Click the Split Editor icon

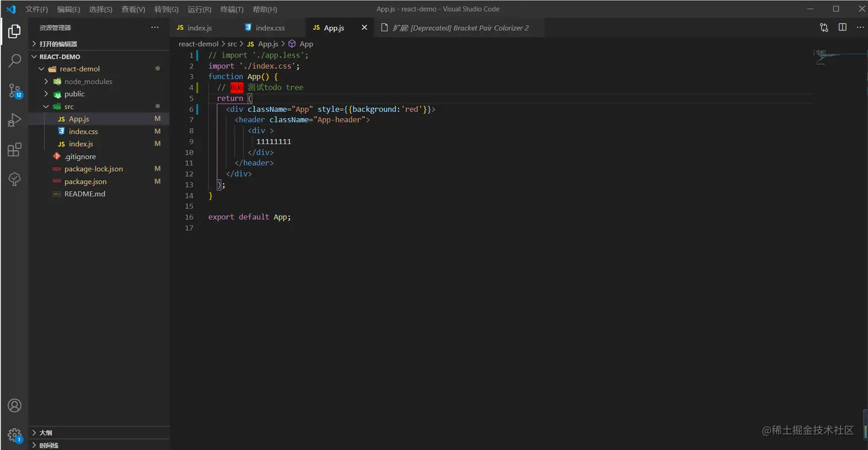pos(842,28)
